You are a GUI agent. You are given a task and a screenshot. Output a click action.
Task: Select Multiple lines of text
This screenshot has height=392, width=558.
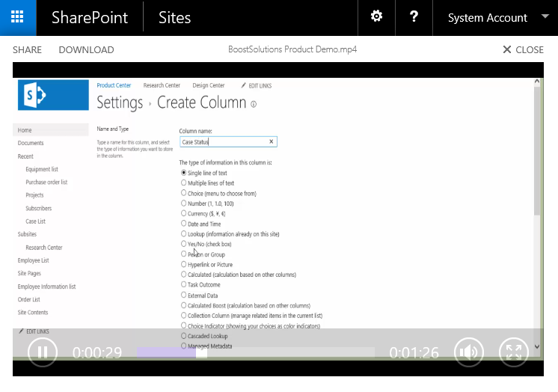click(183, 183)
